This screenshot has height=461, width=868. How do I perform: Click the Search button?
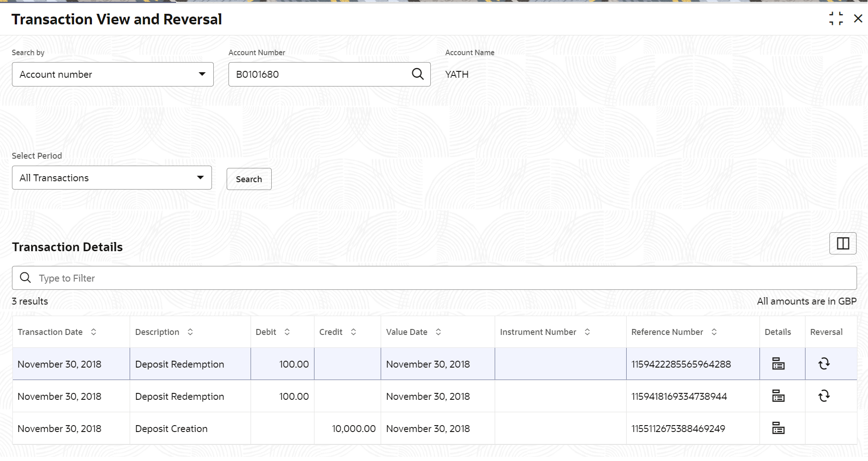click(249, 179)
